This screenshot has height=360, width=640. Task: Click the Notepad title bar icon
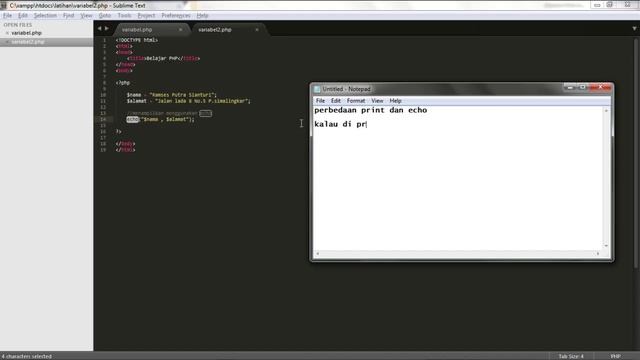point(317,89)
